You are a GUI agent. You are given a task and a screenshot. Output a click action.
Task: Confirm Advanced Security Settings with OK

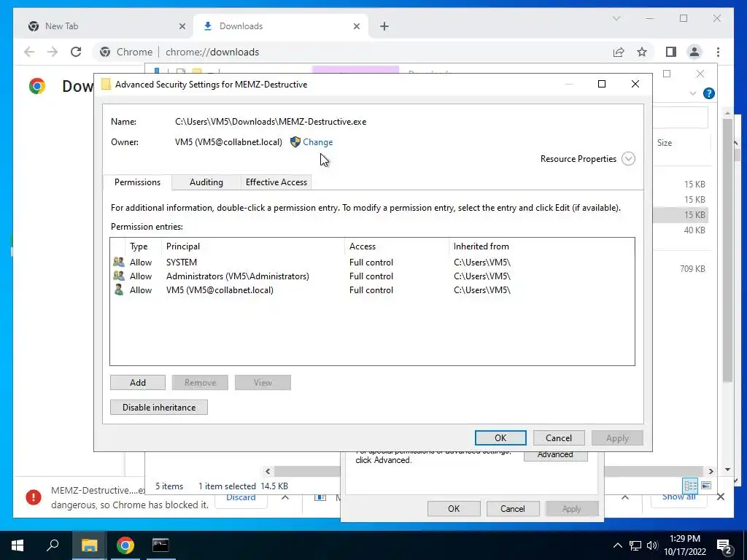click(500, 437)
